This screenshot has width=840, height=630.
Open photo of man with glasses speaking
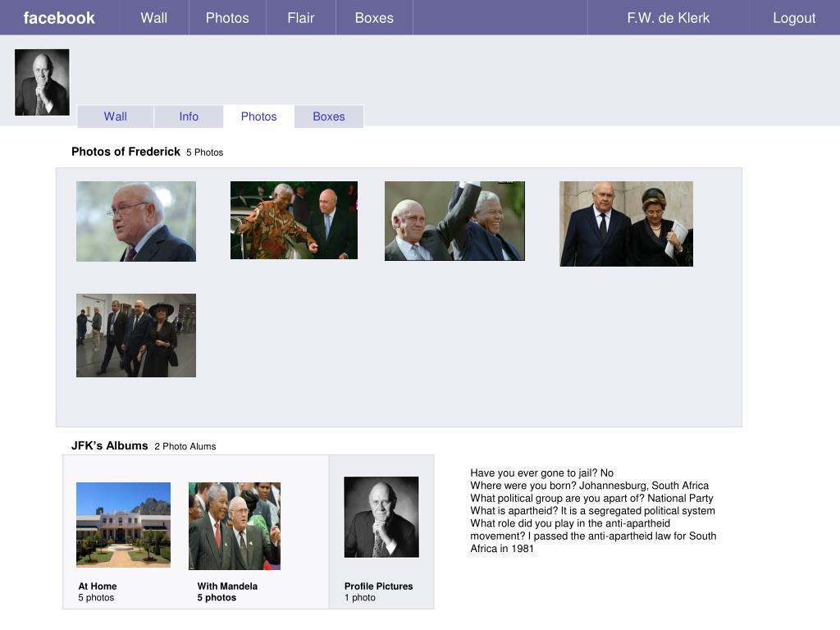point(136,221)
